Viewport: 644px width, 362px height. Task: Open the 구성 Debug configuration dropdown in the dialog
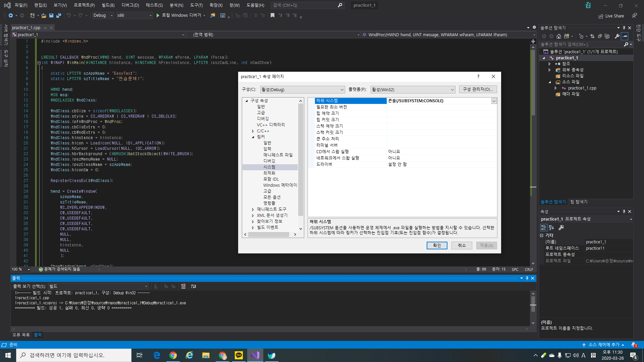click(303, 89)
